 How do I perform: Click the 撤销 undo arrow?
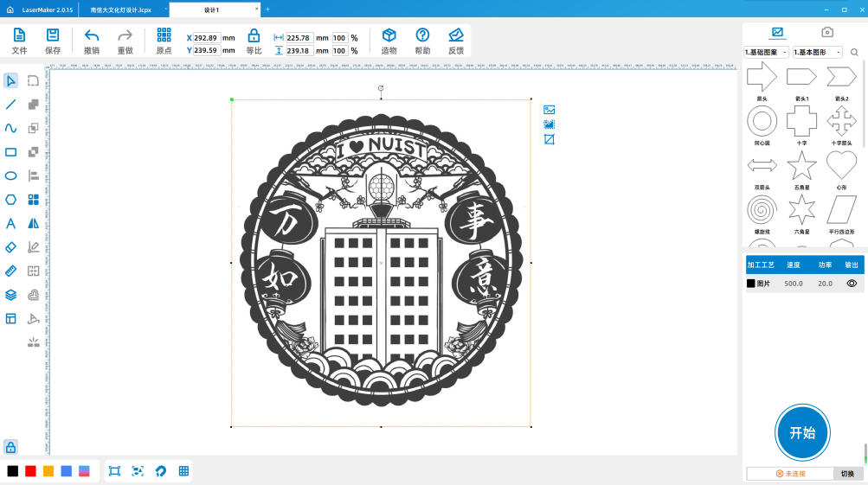(92, 35)
